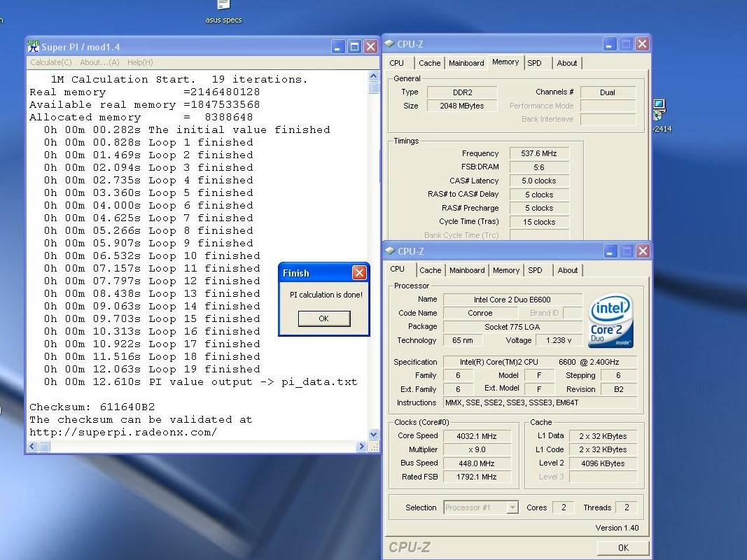Click the Code Name field Conroe
Image resolution: width=747 pixels, height=560 pixels.
pyautogui.click(x=480, y=313)
